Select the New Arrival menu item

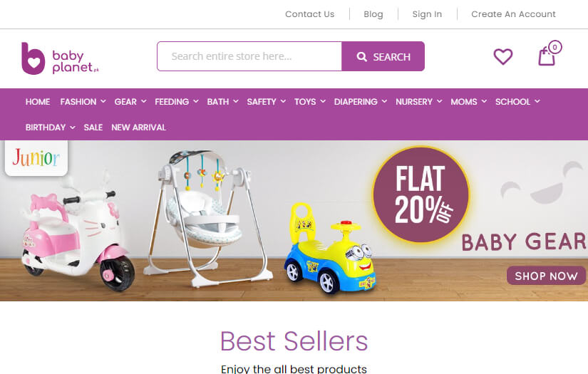tap(138, 128)
